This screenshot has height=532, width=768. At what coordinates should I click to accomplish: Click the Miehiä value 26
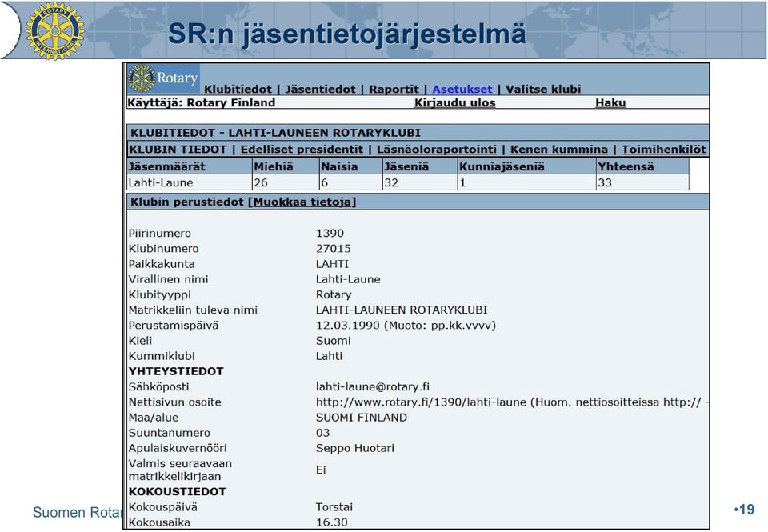(286, 182)
